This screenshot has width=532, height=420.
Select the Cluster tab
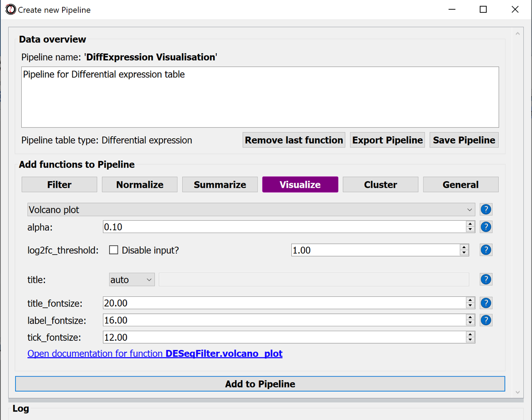[380, 185]
